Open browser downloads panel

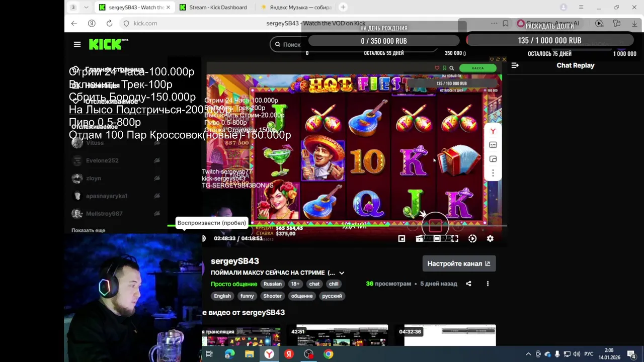[634, 23]
